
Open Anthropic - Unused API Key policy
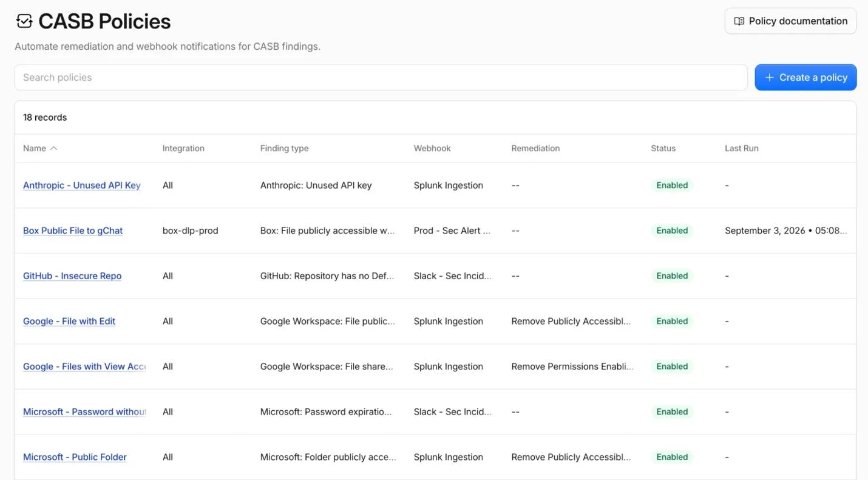(82, 186)
